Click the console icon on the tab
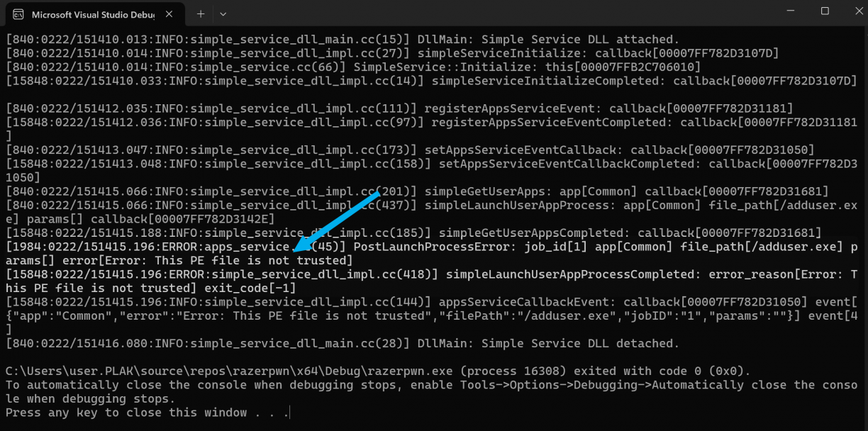This screenshot has height=431, width=868. (18, 13)
